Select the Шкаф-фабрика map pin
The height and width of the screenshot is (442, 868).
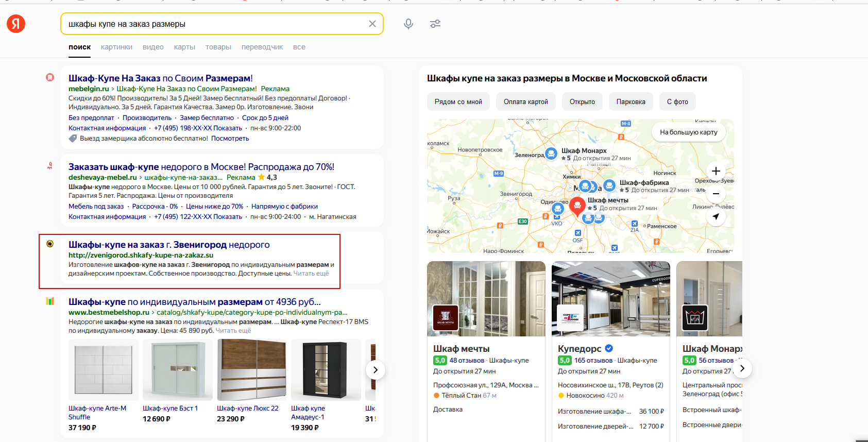pyautogui.click(x=609, y=185)
